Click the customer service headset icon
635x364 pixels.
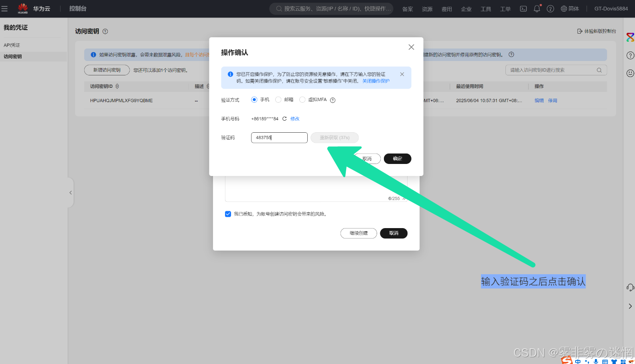click(630, 287)
